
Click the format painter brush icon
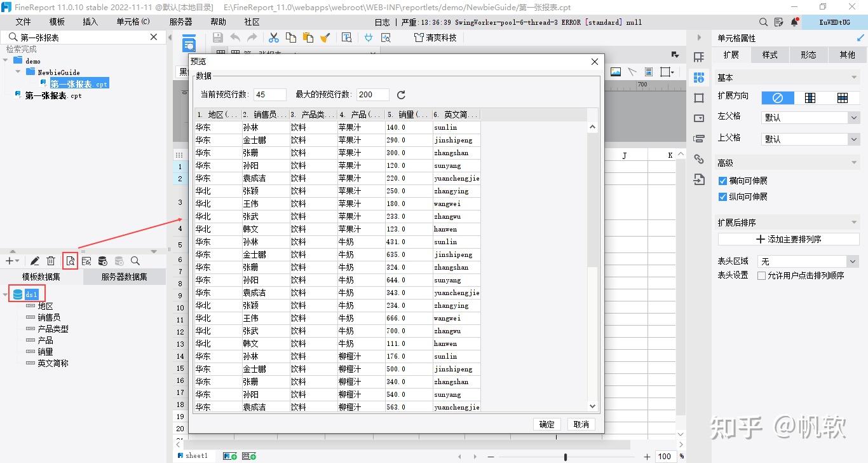tap(325, 38)
